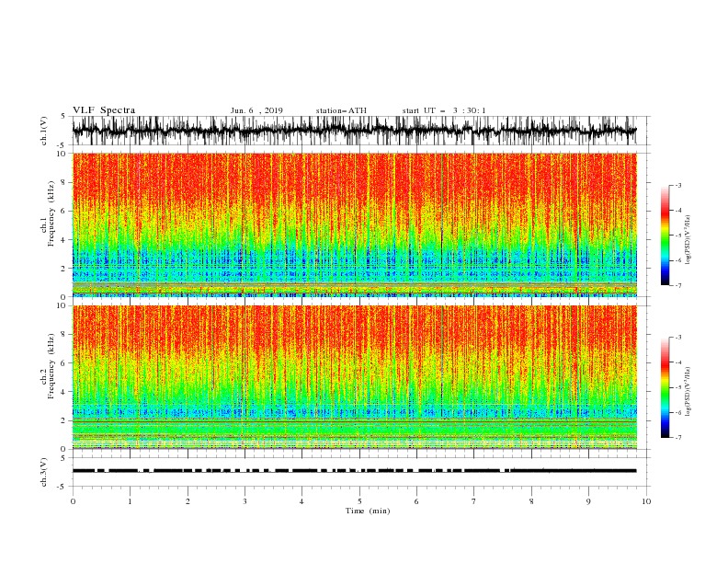Click the "6" kHz tick of ch.2 spectrogram

point(63,363)
